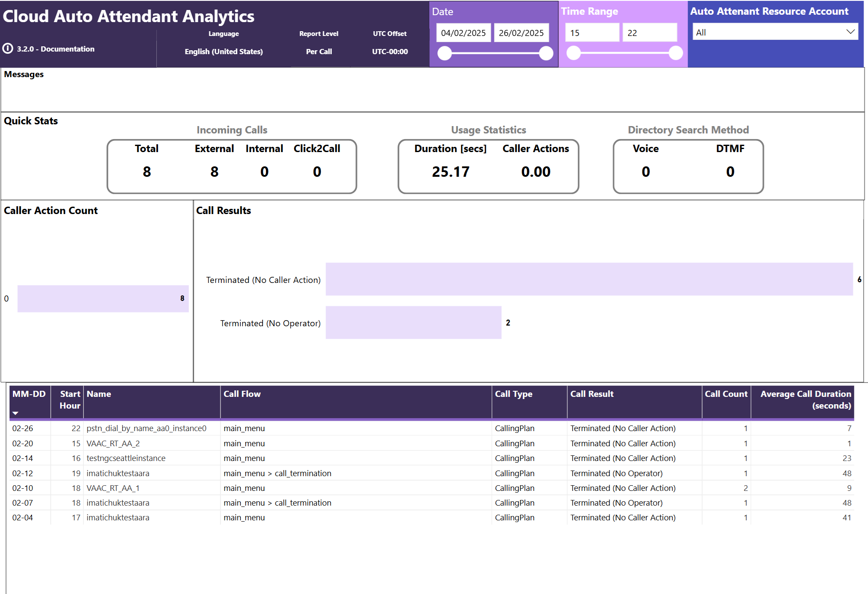
Task: Open Auto Attendant Resource Account dropdown chevron
Action: coord(850,32)
